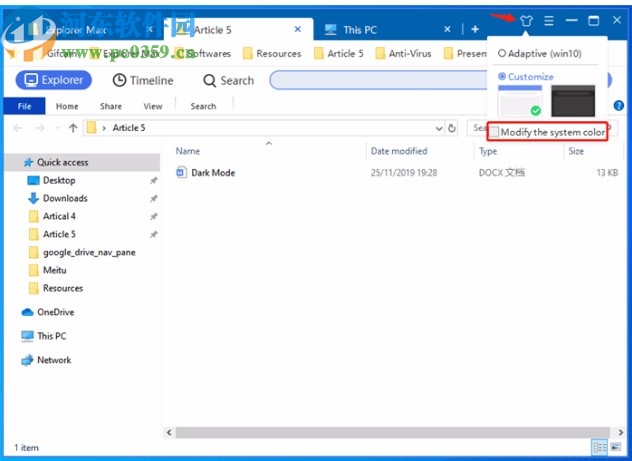632x461 pixels.
Task: Click the 25/11/2019 19:28 date cell
Action: [x=404, y=172]
